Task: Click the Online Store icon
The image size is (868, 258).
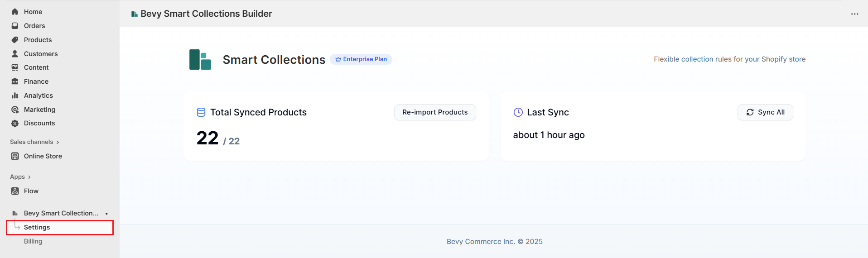Action: pyautogui.click(x=15, y=156)
